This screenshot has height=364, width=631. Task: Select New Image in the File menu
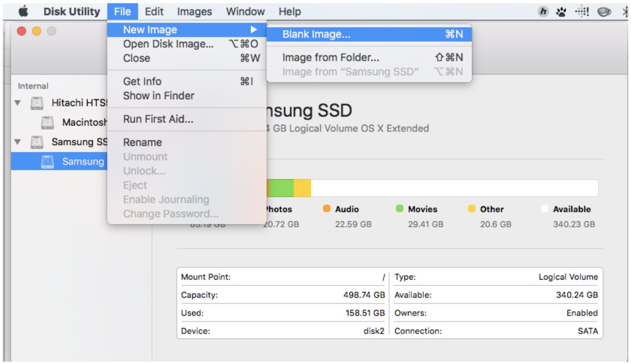(x=187, y=30)
